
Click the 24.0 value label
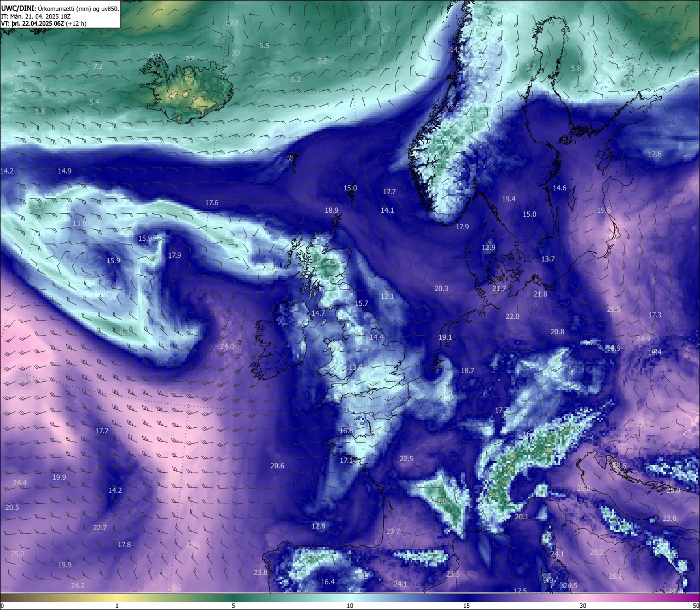click(x=227, y=347)
